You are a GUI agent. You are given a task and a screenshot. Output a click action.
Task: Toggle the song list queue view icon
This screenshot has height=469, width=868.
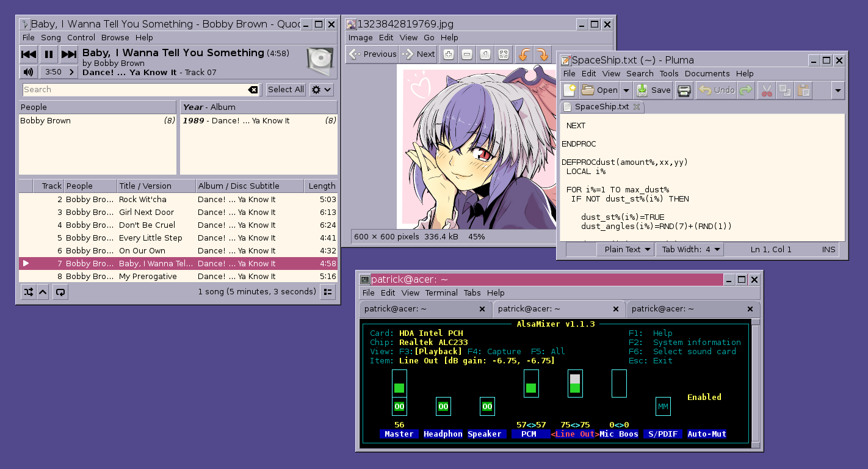pos(328,292)
